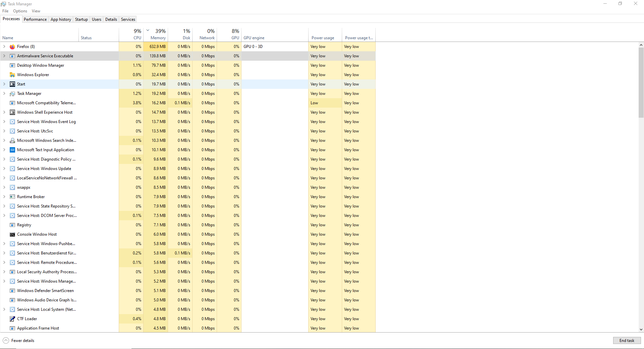Screen dimensions: 644x349
Task: Sort processes by the Name column
Action: pyautogui.click(x=39, y=35)
